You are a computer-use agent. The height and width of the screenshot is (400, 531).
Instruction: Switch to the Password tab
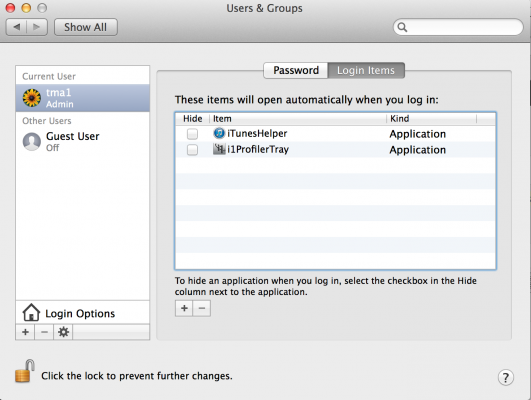click(296, 70)
